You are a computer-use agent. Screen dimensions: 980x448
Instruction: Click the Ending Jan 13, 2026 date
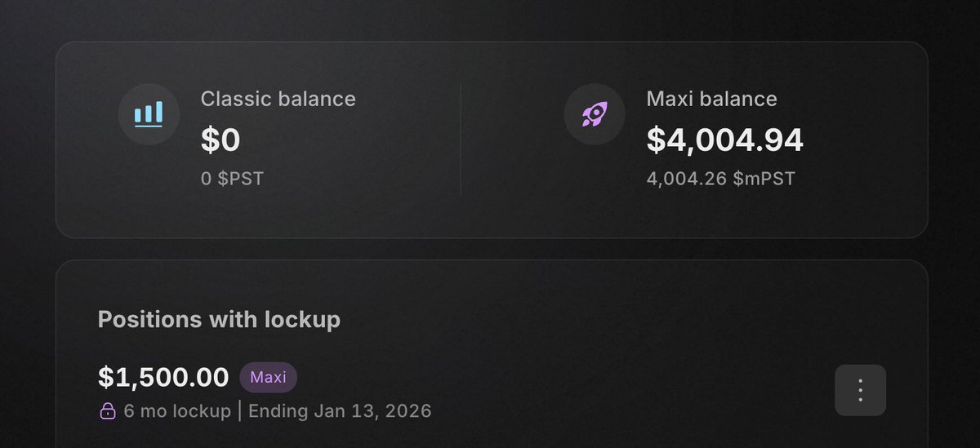(x=340, y=410)
